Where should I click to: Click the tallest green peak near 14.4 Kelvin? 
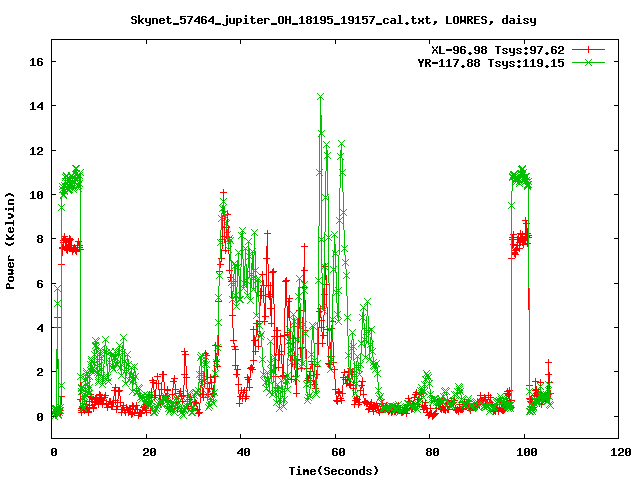pos(320,97)
